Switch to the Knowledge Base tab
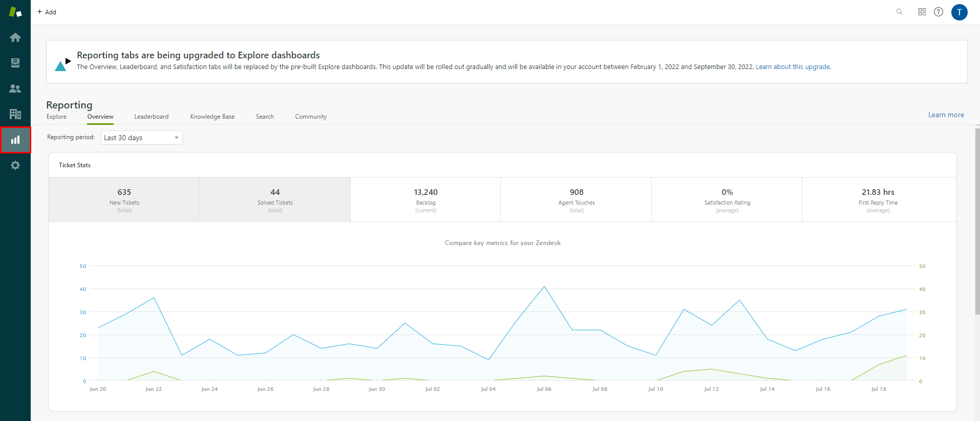Screen dimensions: 980x421 click(212, 117)
